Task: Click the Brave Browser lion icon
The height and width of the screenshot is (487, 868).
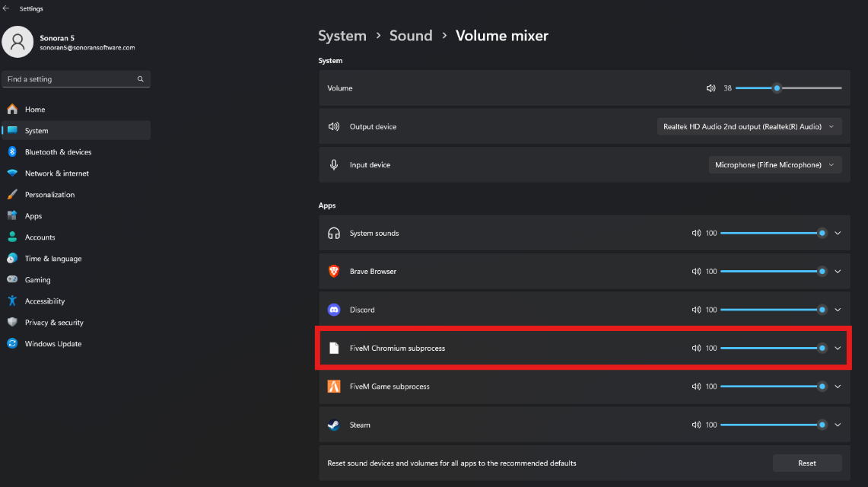Action: coord(334,271)
